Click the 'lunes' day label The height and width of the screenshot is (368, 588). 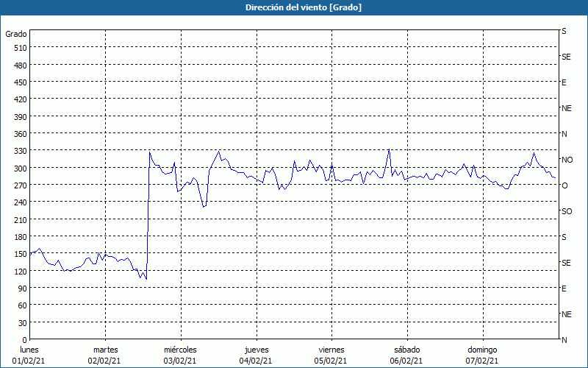click(x=29, y=350)
